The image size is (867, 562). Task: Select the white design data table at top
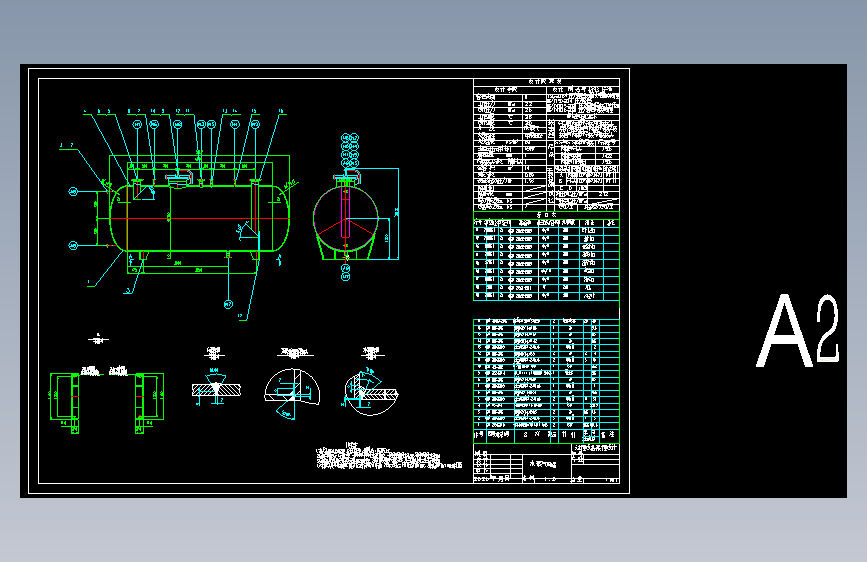point(546,144)
